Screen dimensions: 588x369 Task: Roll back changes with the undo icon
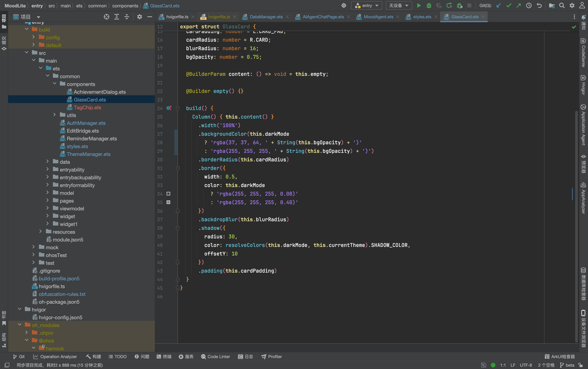pyautogui.click(x=539, y=5)
